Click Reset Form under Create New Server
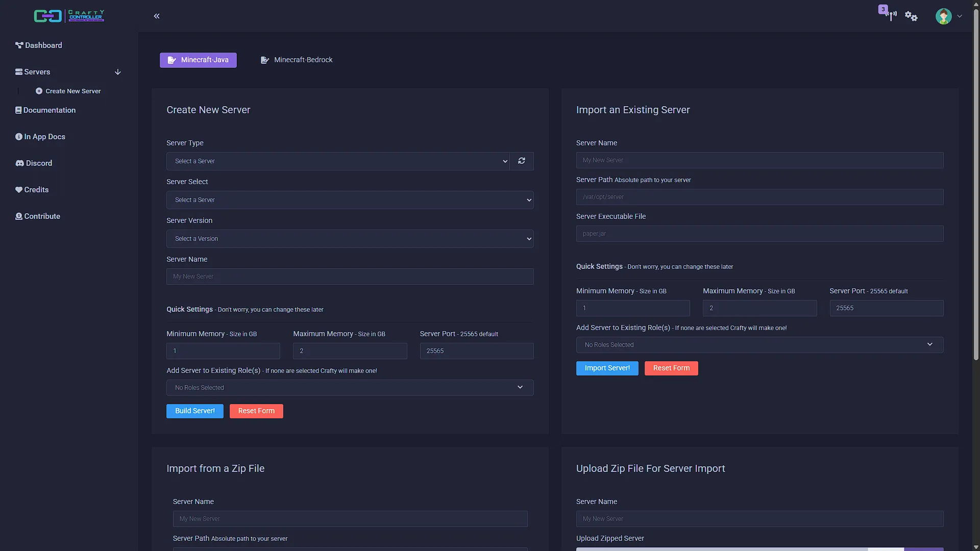980x551 pixels. click(256, 411)
